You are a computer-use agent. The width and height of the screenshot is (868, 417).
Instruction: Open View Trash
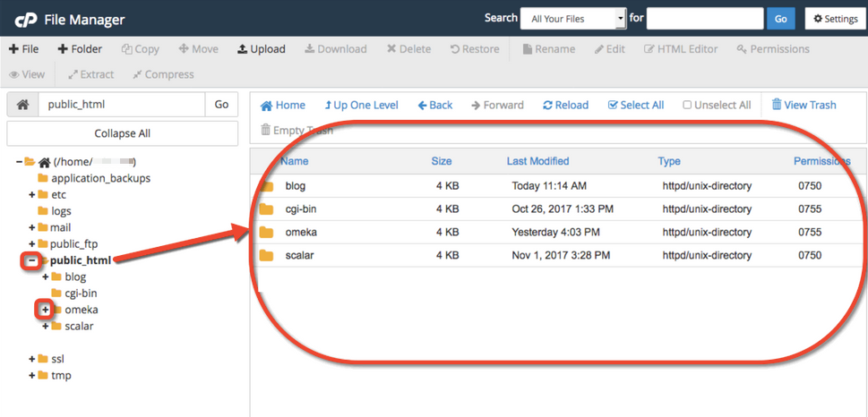click(x=804, y=105)
